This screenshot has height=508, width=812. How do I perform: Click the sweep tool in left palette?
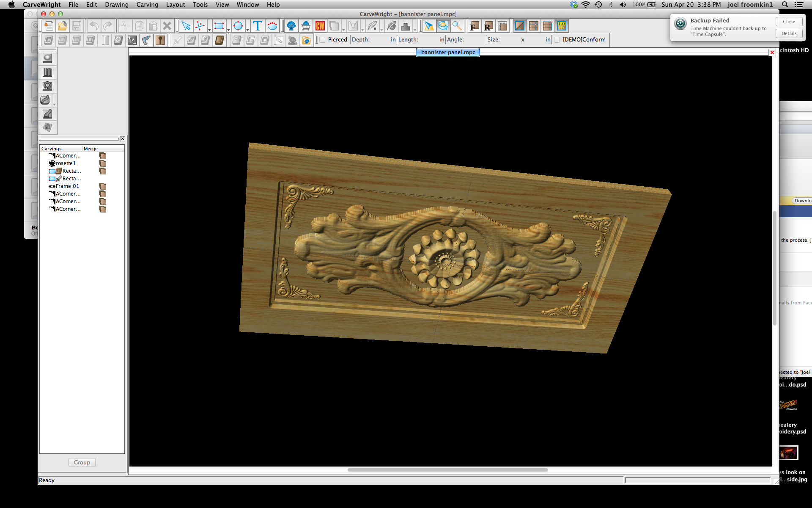(45, 100)
